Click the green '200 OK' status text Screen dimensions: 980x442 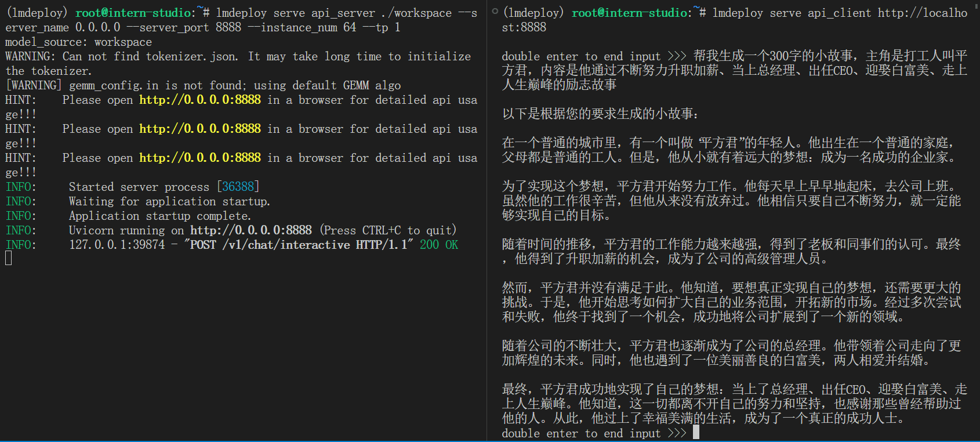click(x=438, y=245)
